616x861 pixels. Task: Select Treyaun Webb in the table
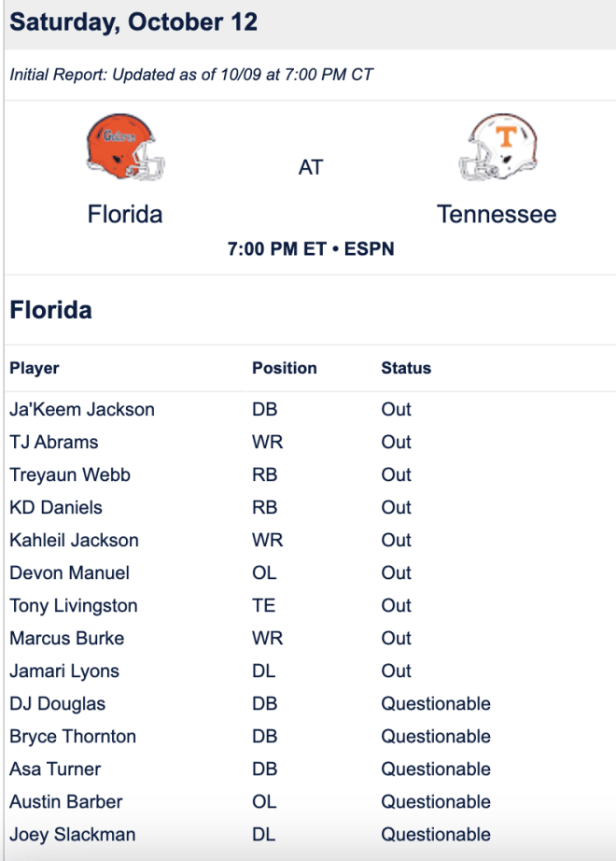coord(70,474)
